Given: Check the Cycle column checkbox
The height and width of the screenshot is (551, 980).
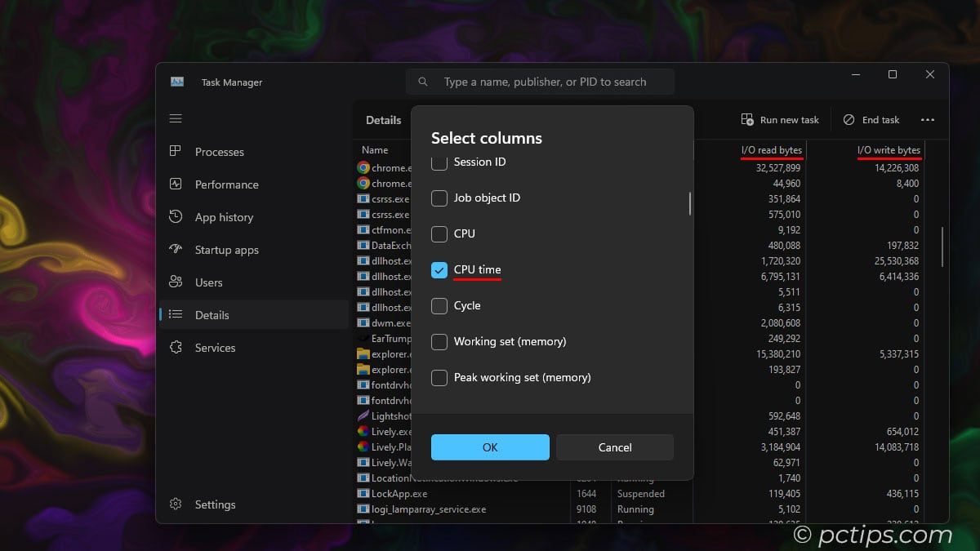Looking at the screenshot, I should (439, 306).
